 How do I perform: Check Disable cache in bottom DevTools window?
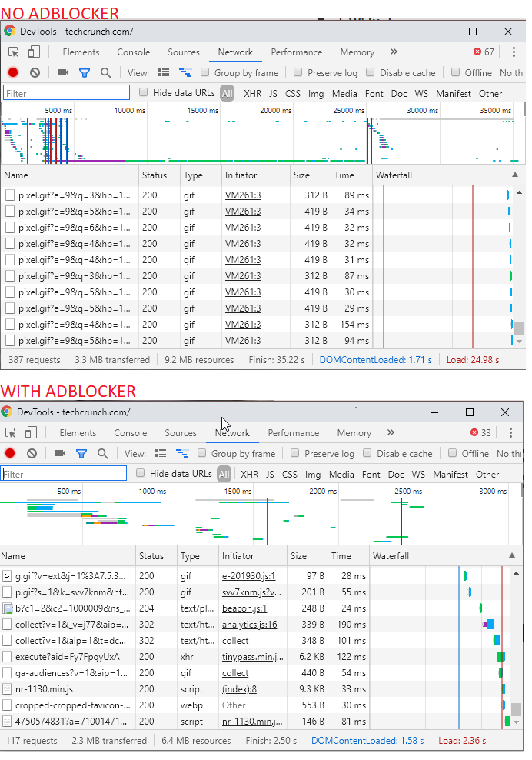click(367, 453)
